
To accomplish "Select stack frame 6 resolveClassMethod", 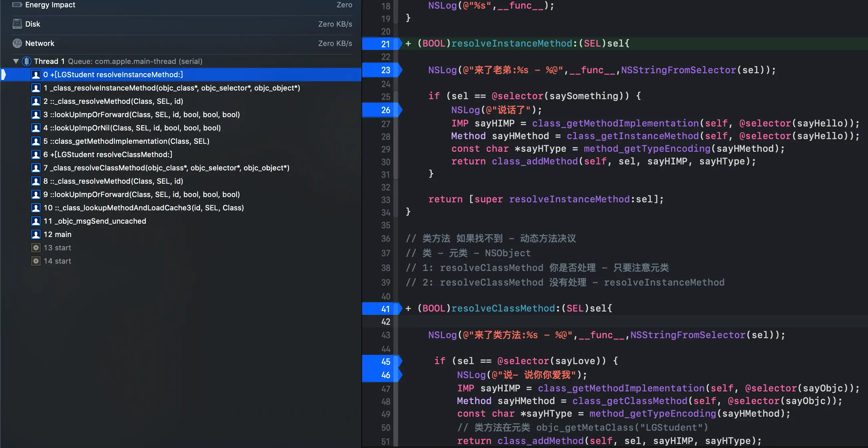I will [x=108, y=154].
